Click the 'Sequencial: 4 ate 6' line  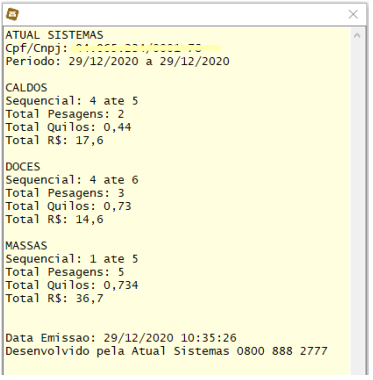[x=72, y=180]
